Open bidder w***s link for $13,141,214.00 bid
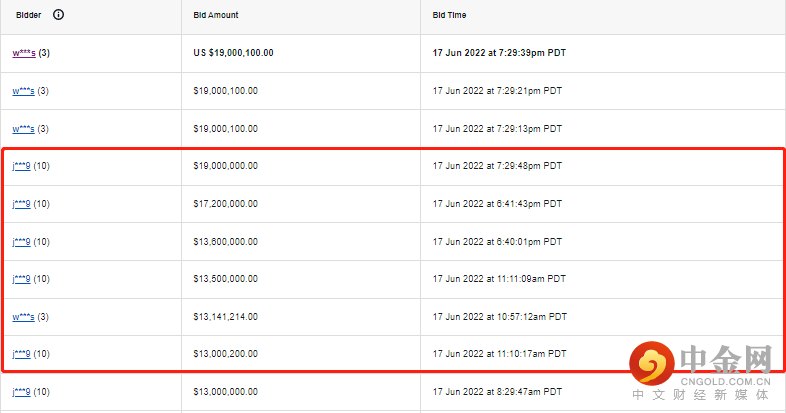Image resolution: width=786 pixels, height=413 pixels. (23, 316)
